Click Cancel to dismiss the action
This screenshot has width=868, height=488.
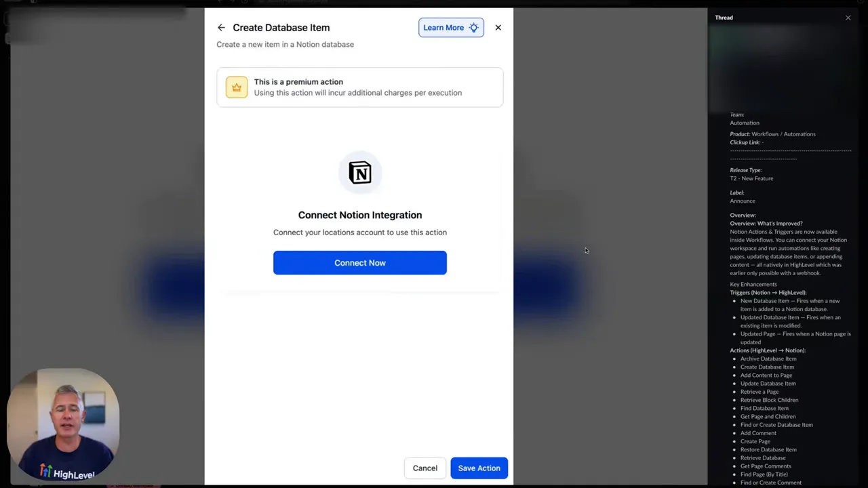(425, 468)
